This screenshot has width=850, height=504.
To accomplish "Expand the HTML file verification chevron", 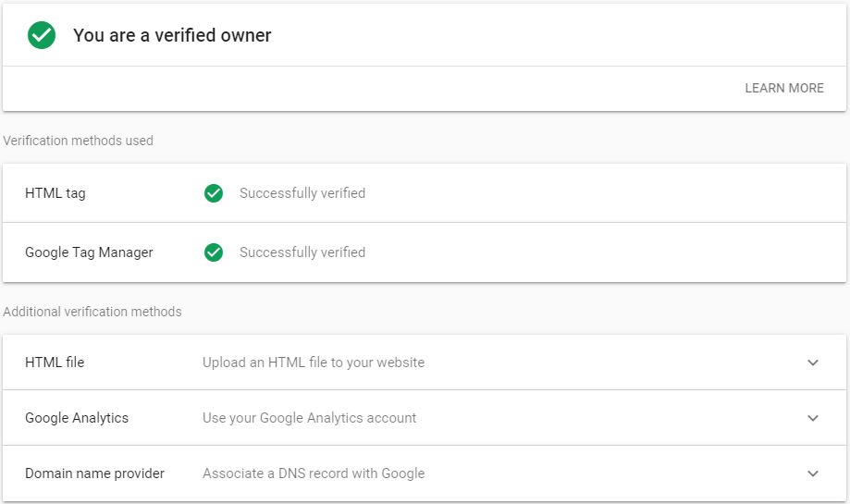I will [813, 363].
